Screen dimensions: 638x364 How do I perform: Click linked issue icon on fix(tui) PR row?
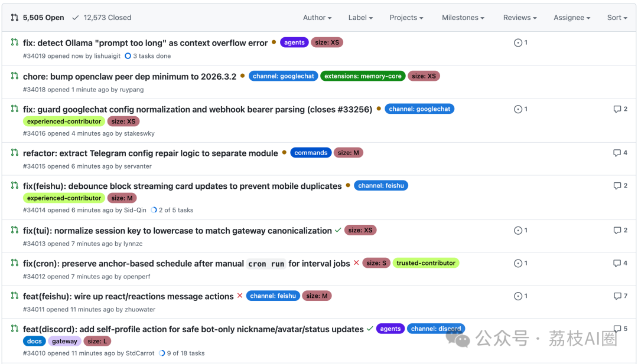[518, 230]
